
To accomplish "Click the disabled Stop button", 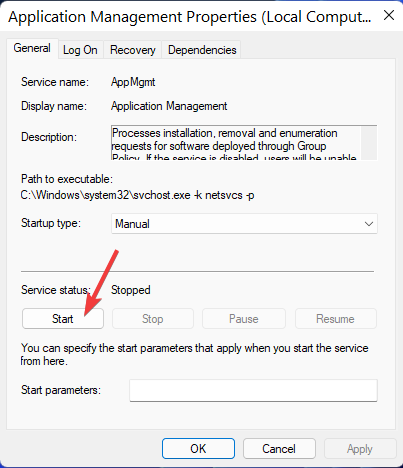I will (153, 319).
